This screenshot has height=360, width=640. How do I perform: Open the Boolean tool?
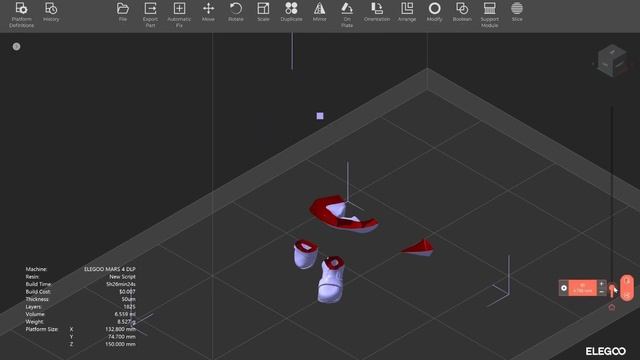coord(462,12)
